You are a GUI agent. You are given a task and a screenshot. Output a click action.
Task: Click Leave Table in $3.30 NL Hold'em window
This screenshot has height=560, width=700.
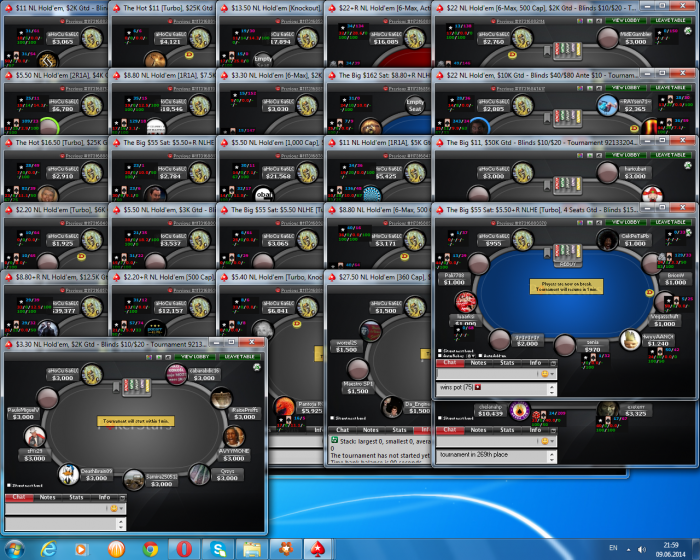pyautogui.click(x=239, y=357)
